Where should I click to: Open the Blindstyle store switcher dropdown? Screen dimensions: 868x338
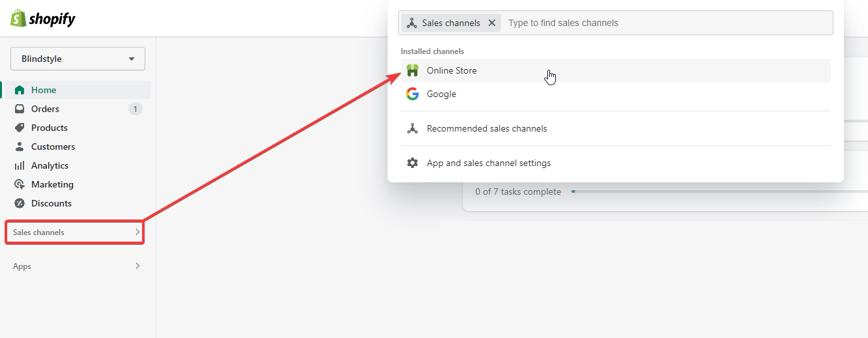pyautogui.click(x=78, y=59)
